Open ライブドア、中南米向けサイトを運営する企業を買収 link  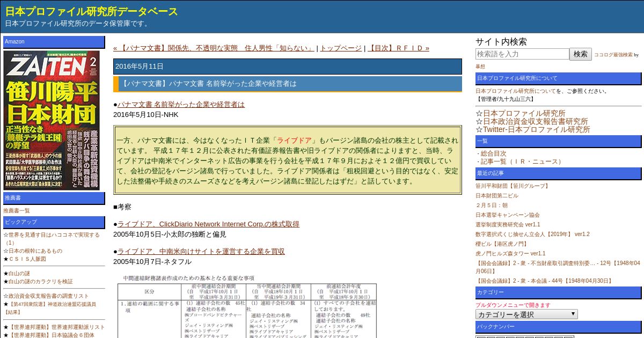pyautogui.click(x=201, y=251)
